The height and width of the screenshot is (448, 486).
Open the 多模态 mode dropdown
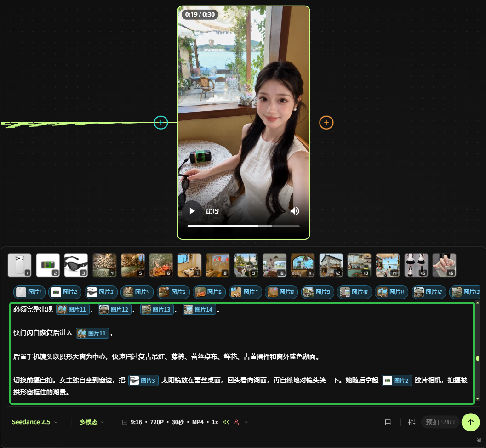click(92, 422)
